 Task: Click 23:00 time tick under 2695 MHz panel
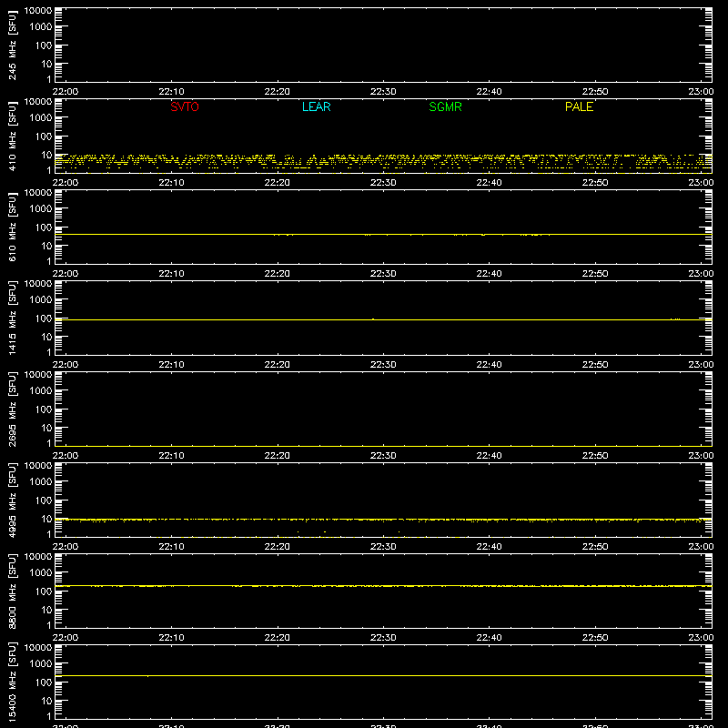[701, 456]
